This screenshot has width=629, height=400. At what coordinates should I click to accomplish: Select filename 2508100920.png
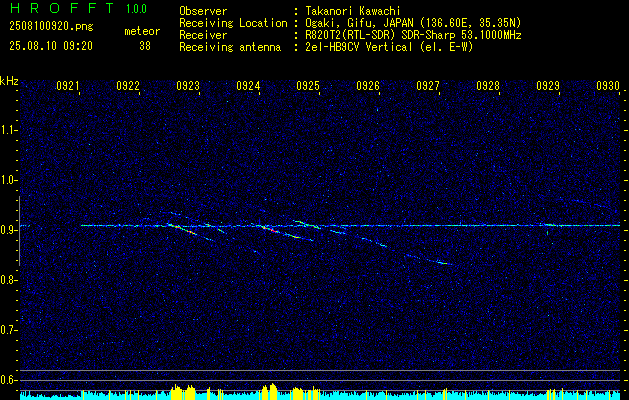[51, 27]
